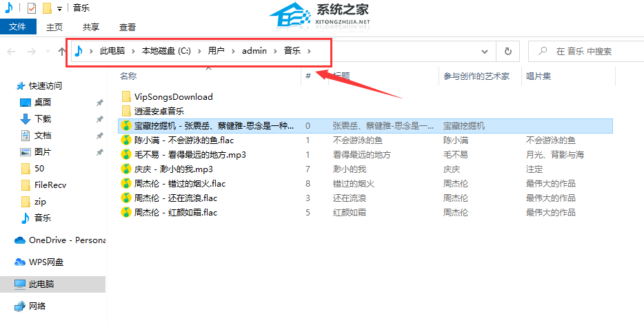
Task: Click the Forward navigation arrow
Action: click(x=31, y=51)
